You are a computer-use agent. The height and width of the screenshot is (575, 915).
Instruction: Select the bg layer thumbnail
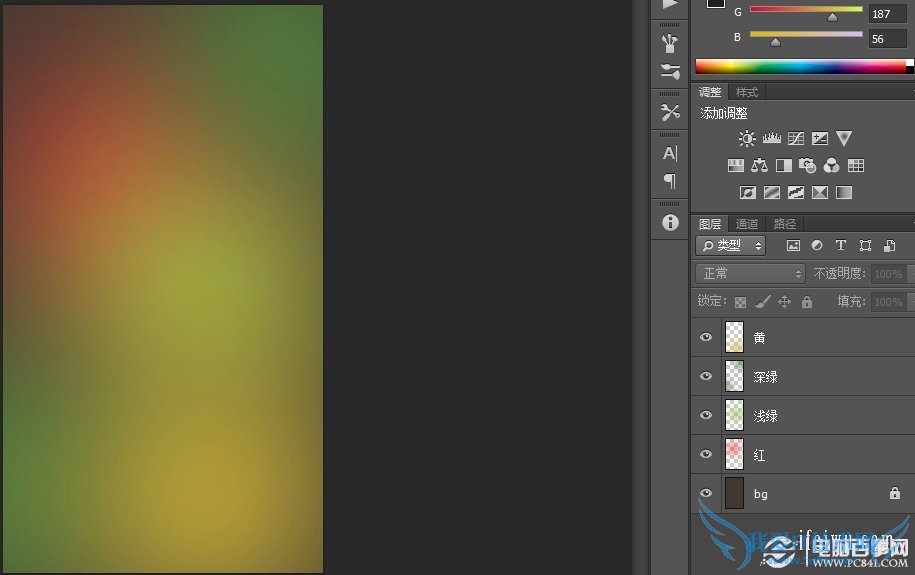pos(734,493)
